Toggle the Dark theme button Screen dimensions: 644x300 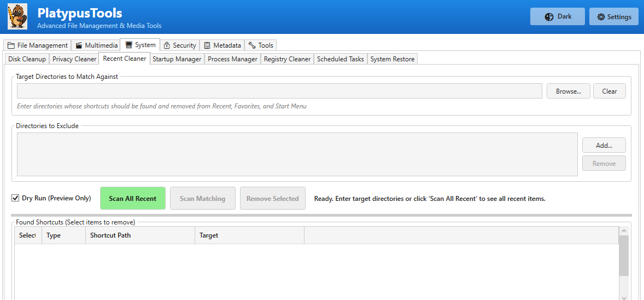[557, 16]
